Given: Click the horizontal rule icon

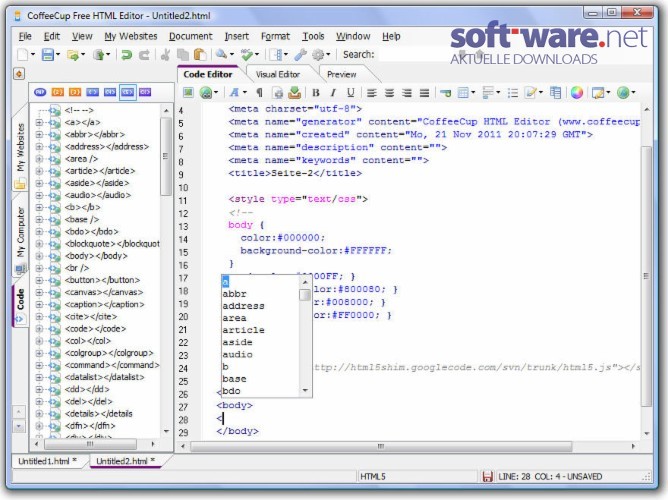Looking at the screenshot, I should tap(446, 92).
